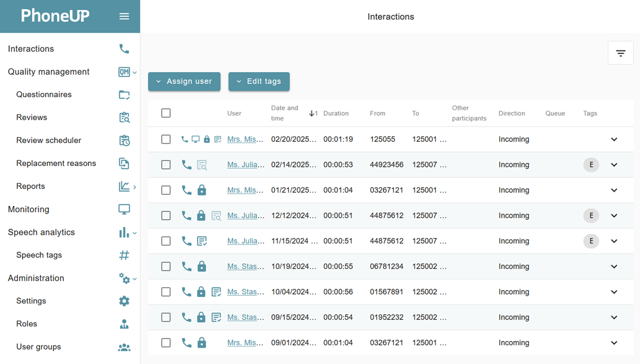Click the completed review icon in 11/15/2024 row

[202, 241]
